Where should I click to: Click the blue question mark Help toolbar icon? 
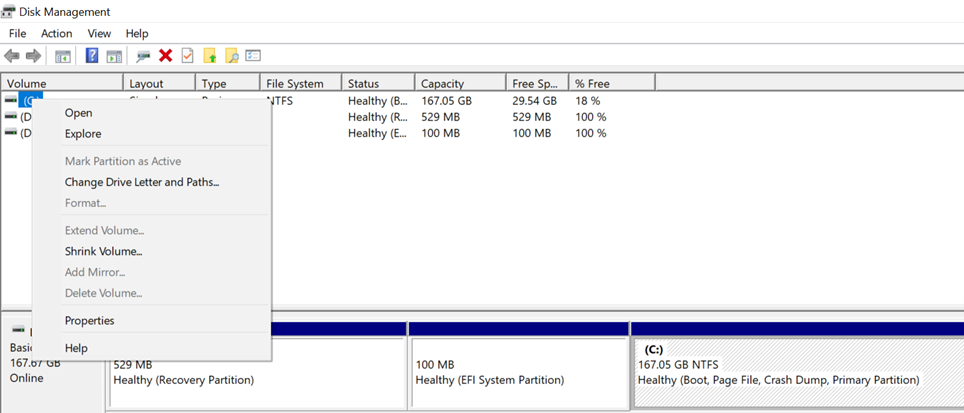[92, 56]
